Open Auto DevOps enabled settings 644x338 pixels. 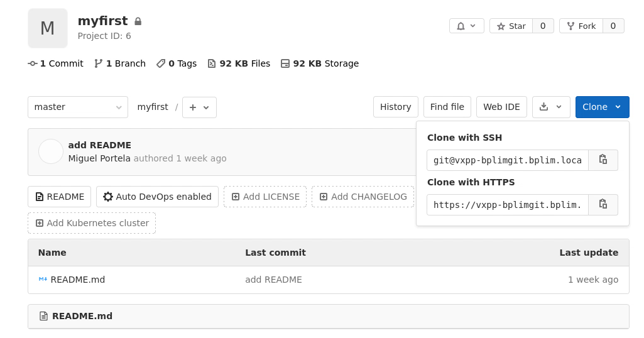[157, 197]
